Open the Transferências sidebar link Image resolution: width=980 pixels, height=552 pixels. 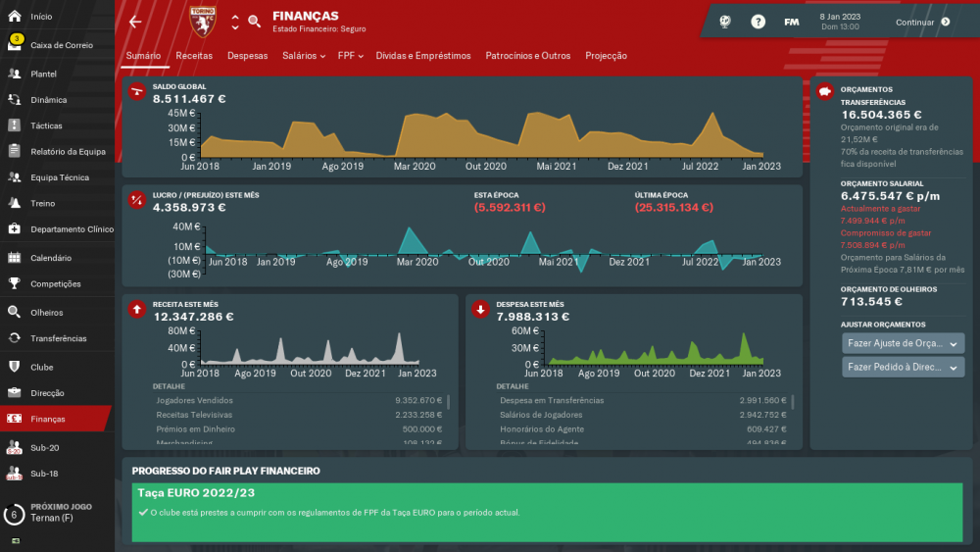pyautogui.click(x=59, y=338)
